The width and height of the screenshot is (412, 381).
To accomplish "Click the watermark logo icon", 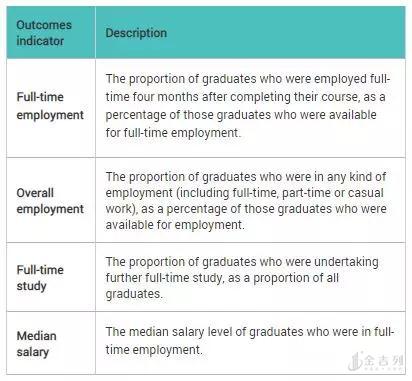I will click(x=355, y=361).
